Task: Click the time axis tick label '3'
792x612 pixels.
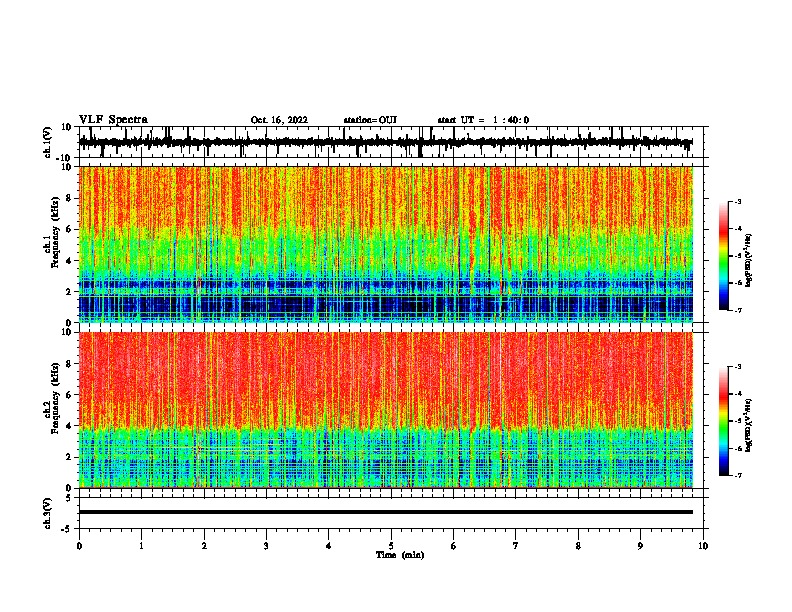Action: pos(266,546)
